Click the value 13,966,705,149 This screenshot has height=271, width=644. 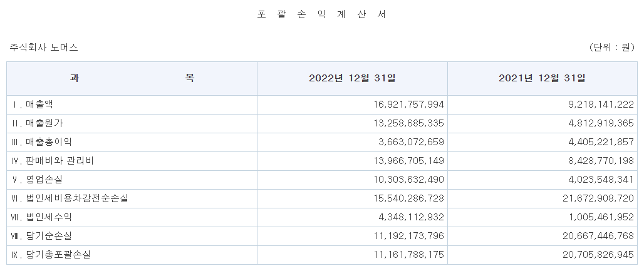(x=409, y=161)
